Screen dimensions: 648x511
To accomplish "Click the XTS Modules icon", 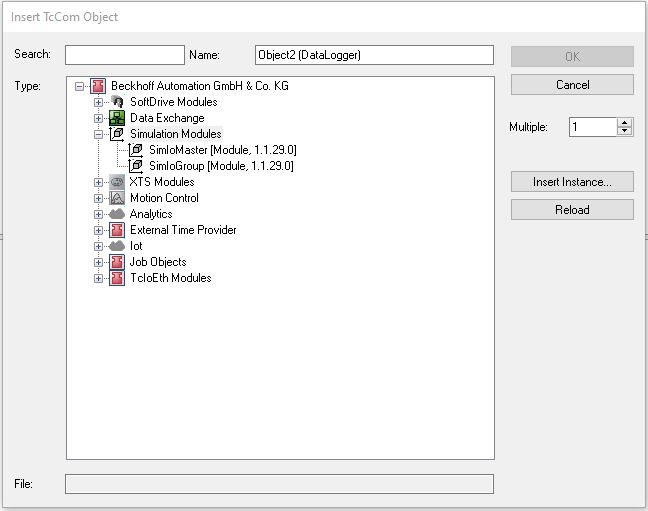I will pyautogui.click(x=117, y=182).
